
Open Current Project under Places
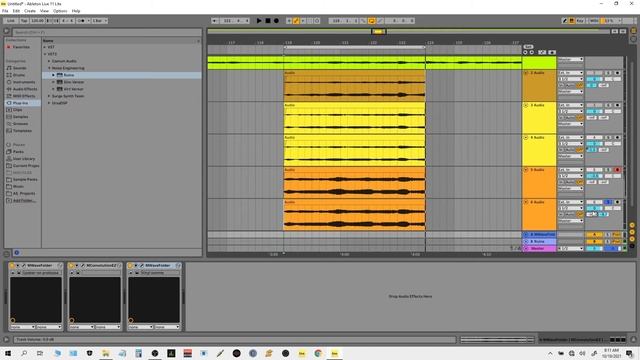tap(26, 166)
